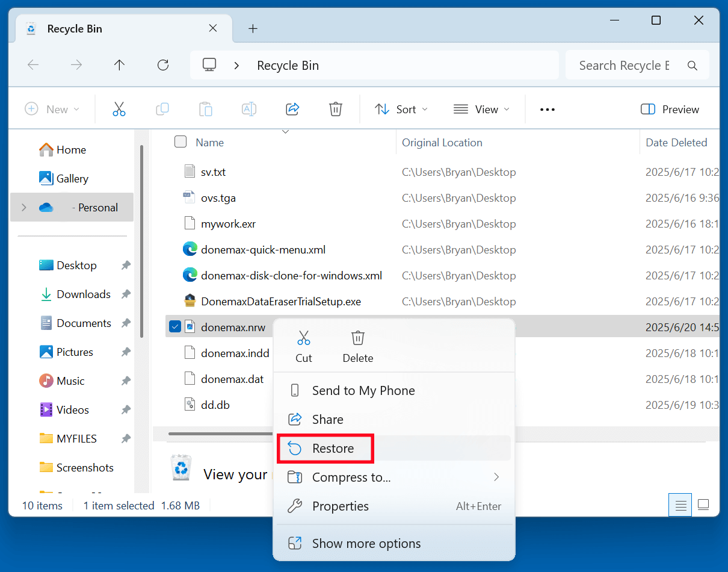
Task: Click Show more options in the context menu
Action: pyautogui.click(x=366, y=543)
